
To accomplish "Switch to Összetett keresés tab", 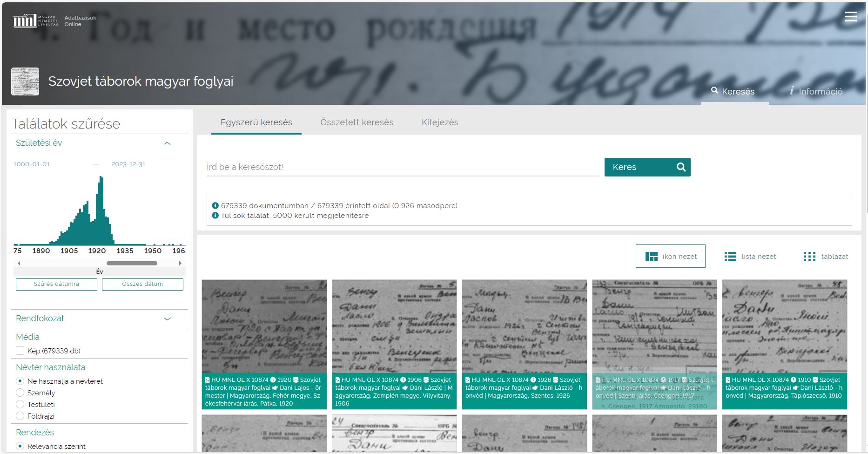I will pyautogui.click(x=357, y=122).
